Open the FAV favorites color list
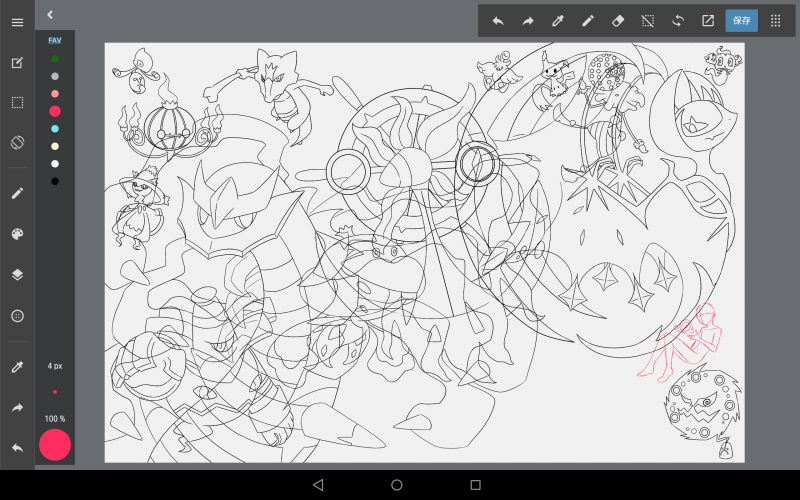 pos(55,40)
